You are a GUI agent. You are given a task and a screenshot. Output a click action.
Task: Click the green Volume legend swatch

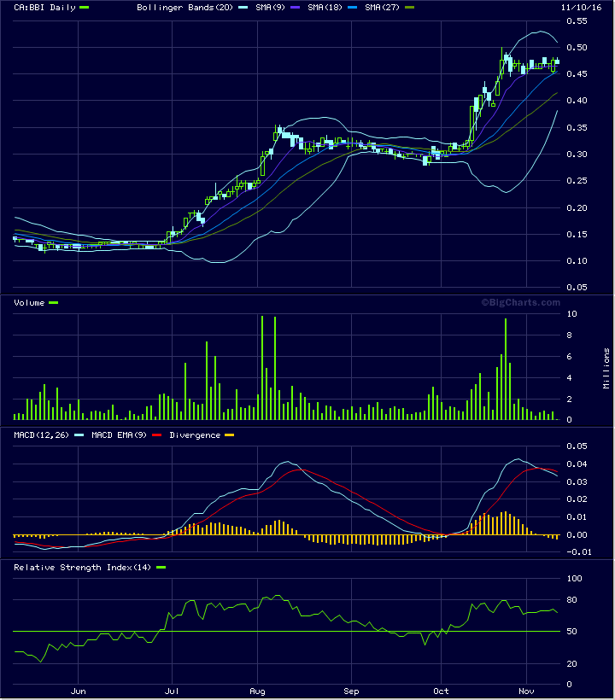click(54, 303)
